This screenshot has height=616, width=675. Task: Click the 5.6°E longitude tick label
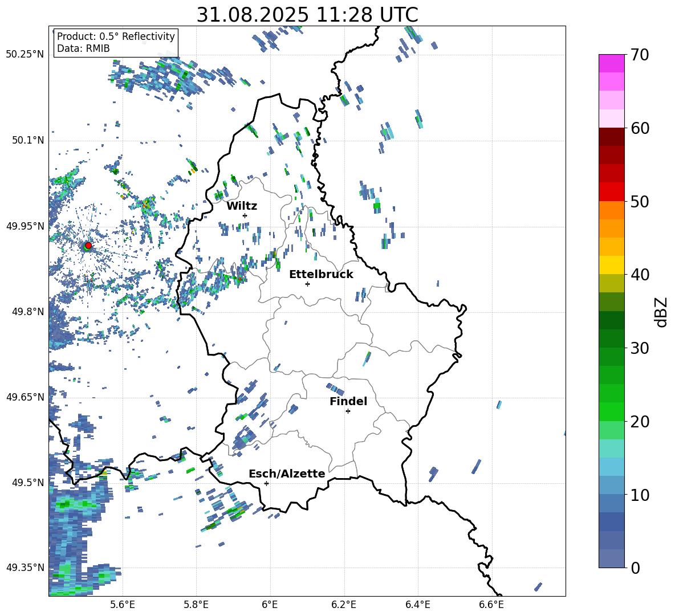point(123,605)
